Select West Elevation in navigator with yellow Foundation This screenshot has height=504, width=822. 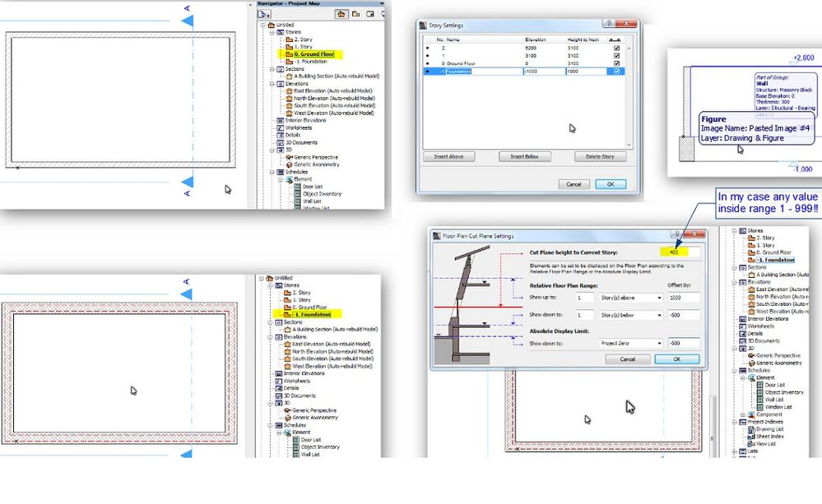coord(332,366)
